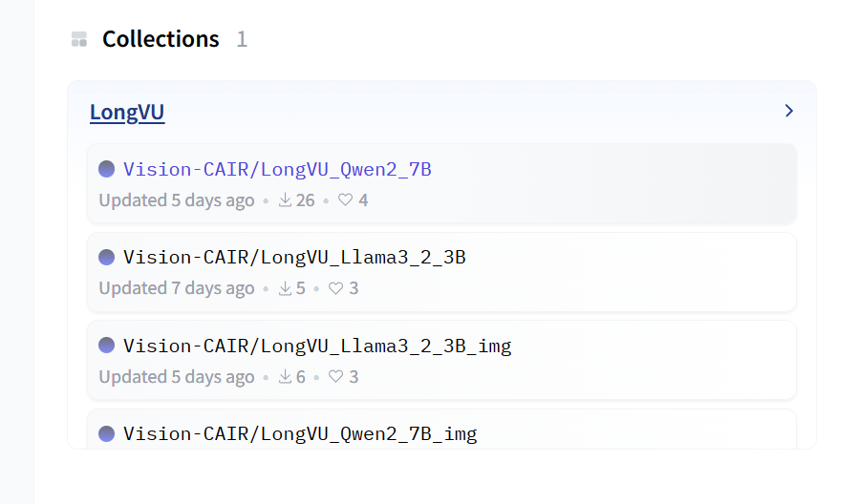Click heart icon on LongVU_Llama3_2_3B_img card
Image resolution: width=858 pixels, height=504 pixels.
[336, 377]
